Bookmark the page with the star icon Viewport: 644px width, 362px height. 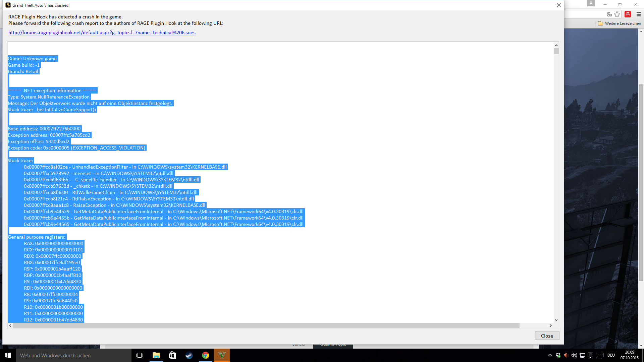(x=617, y=14)
